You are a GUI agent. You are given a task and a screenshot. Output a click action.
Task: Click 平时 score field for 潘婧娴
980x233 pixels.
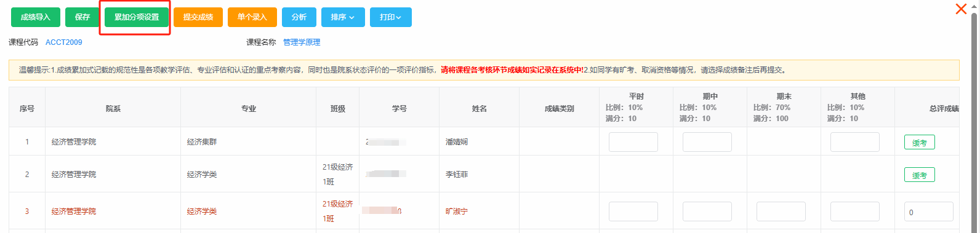tap(633, 142)
